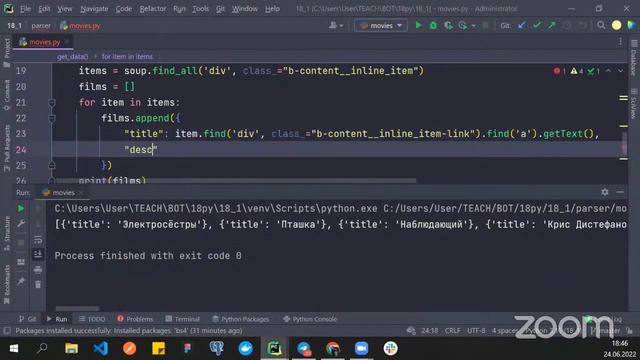Print console output with printer icon
The image size is (640, 360).
38,269
